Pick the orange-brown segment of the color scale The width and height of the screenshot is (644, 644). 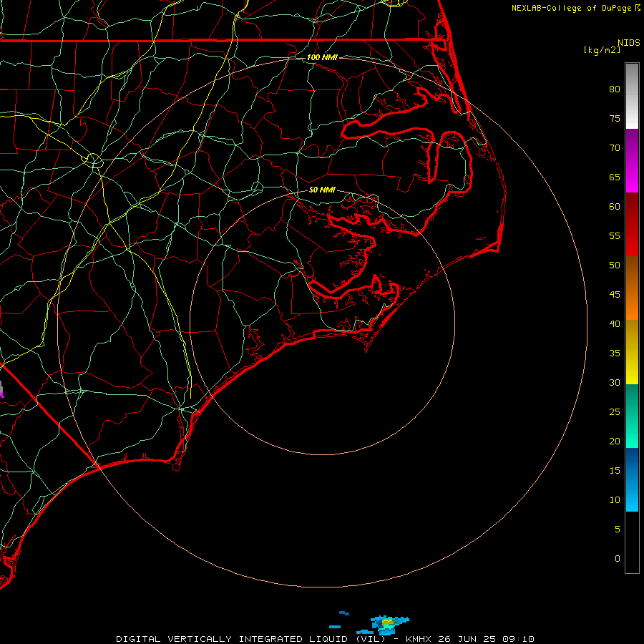[632, 288]
